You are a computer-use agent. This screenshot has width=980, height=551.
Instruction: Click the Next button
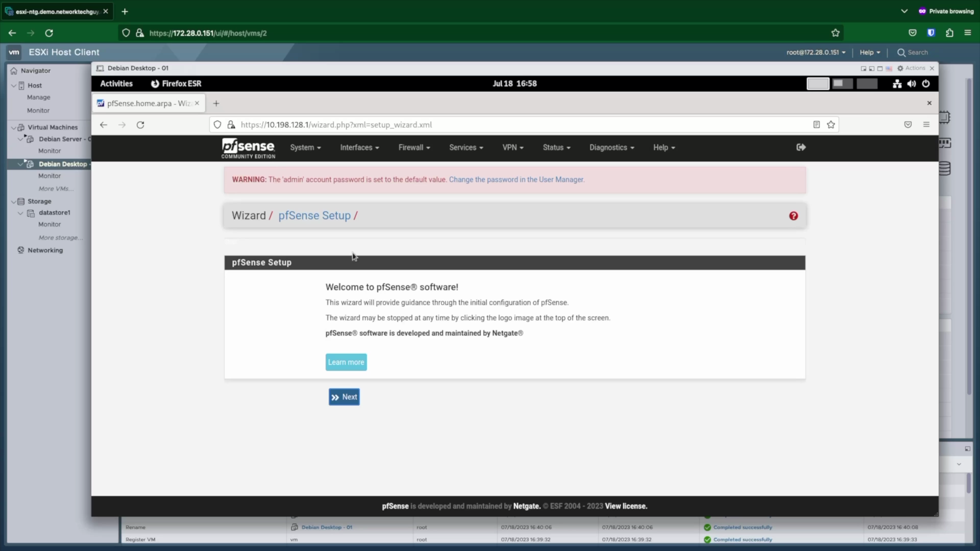[344, 397]
